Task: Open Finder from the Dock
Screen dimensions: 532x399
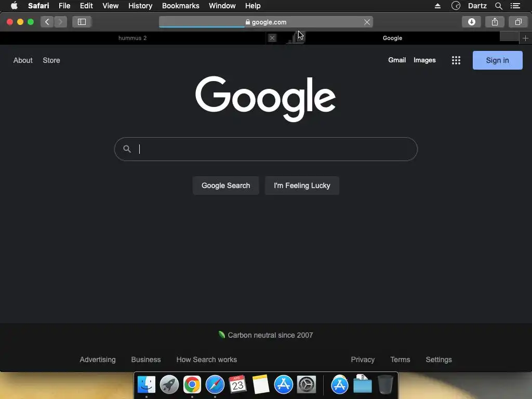Action: [x=147, y=384]
